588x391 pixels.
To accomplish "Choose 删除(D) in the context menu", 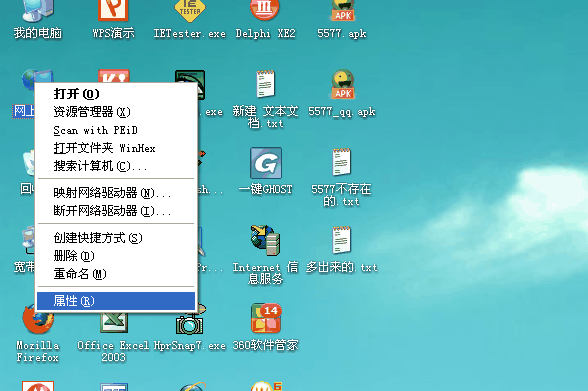I will pyautogui.click(x=116, y=256).
